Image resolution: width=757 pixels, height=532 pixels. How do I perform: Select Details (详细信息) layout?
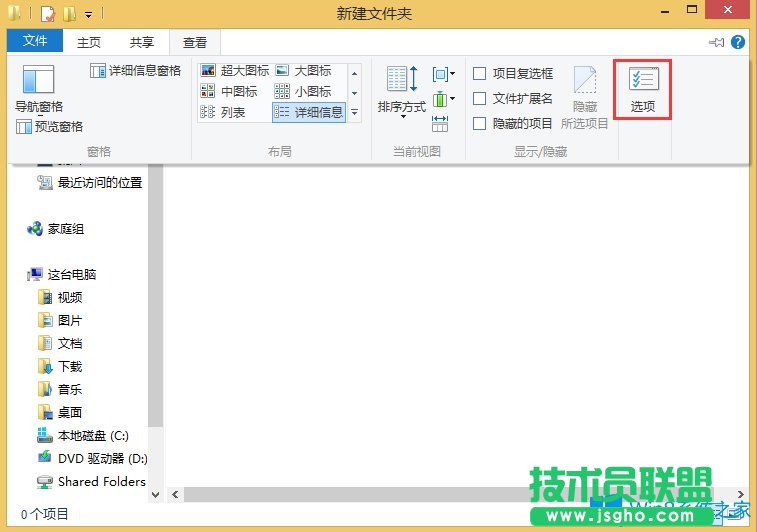click(309, 112)
